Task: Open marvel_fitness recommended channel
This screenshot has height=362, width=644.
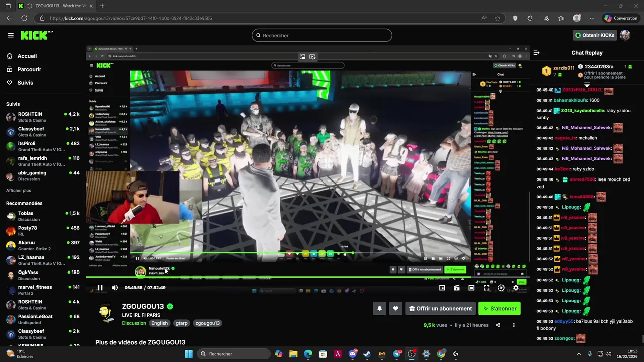Action: pos(43,290)
